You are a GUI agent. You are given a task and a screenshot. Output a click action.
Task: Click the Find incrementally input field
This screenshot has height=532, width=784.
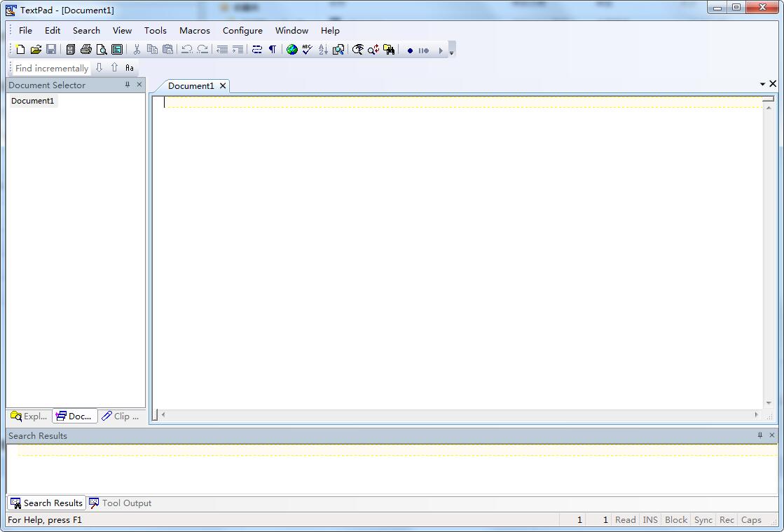point(52,68)
